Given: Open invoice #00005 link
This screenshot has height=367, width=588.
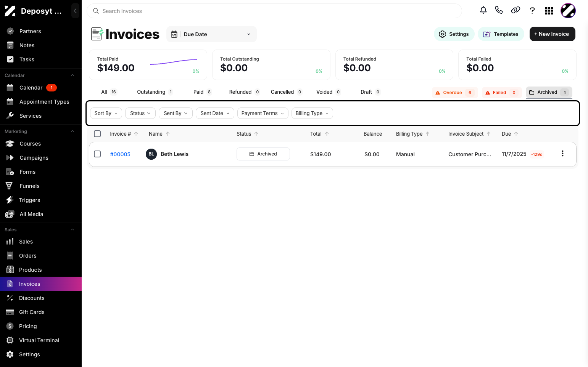Looking at the screenshot, I should [120, 154].
